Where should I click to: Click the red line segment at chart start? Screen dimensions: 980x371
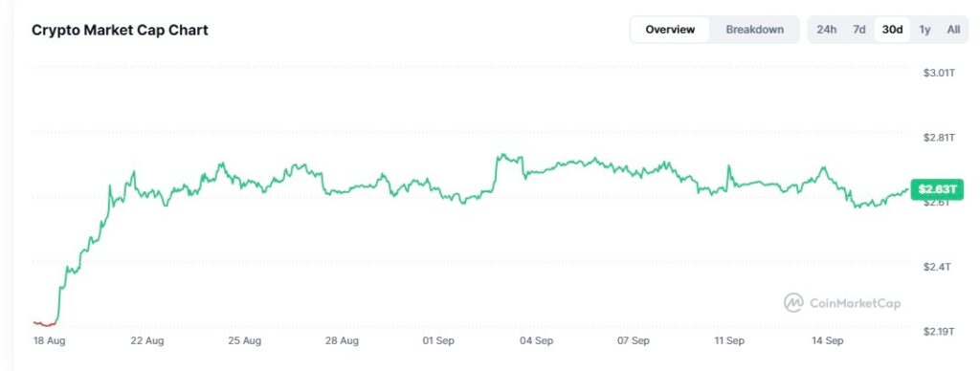tap(45, 323)
